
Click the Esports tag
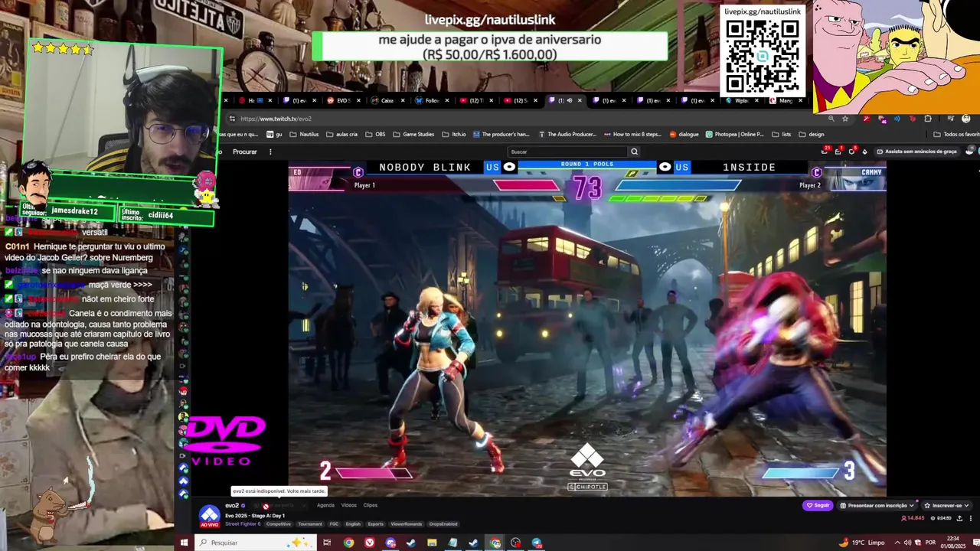pyautogui.click(x=375, y=524)
